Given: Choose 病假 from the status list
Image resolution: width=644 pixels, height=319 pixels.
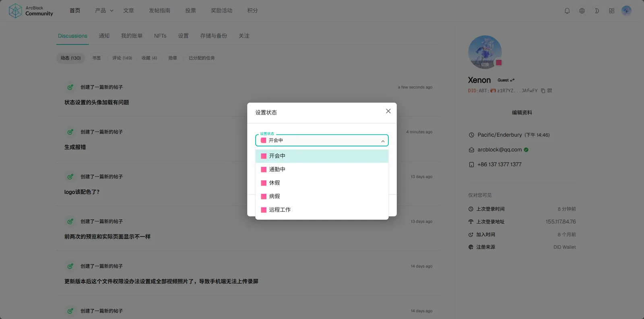Looking at the screenshot, I should (322, 196).
